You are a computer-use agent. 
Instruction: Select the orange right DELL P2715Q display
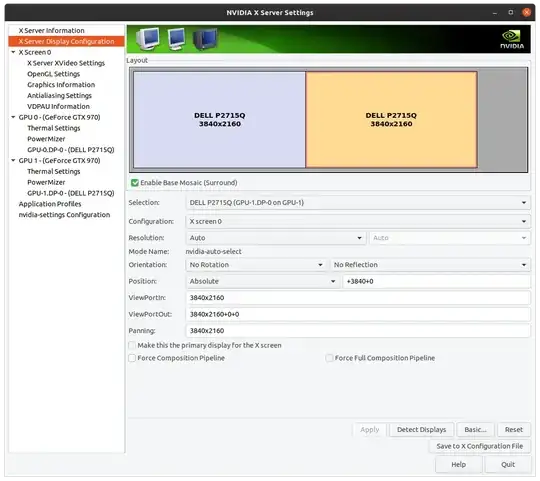tap(391, 119)
